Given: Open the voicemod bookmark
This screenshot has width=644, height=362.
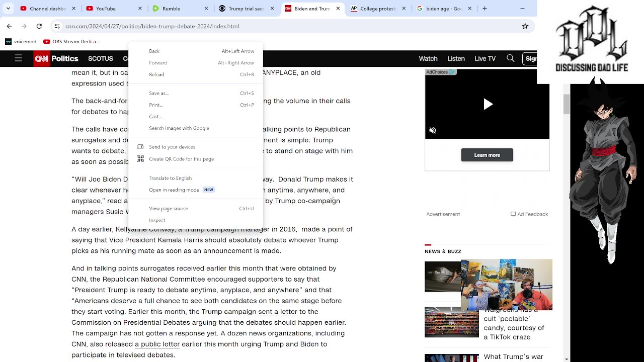Looking at the screenshot, I should coord(21,42).
